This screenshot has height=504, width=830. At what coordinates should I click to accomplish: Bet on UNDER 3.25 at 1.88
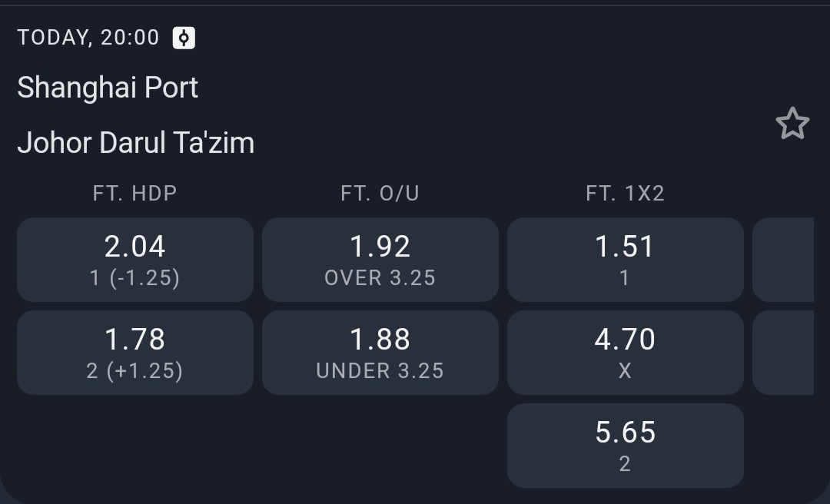[x=380, y=353]
